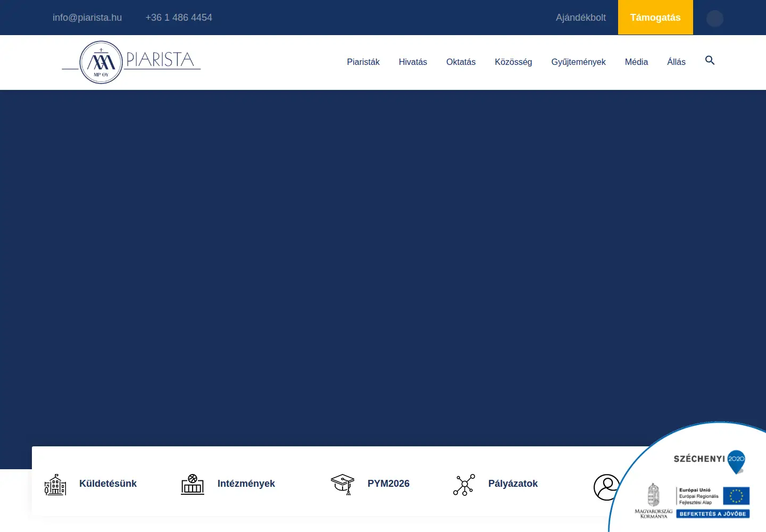Open the search magnifier icon
This screenshot has width=766, height=532.
(x=710, y=61)
